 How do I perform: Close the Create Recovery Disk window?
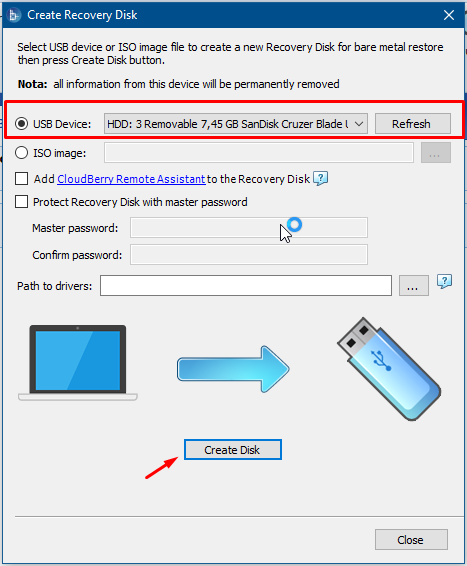(x=449, y=15)
